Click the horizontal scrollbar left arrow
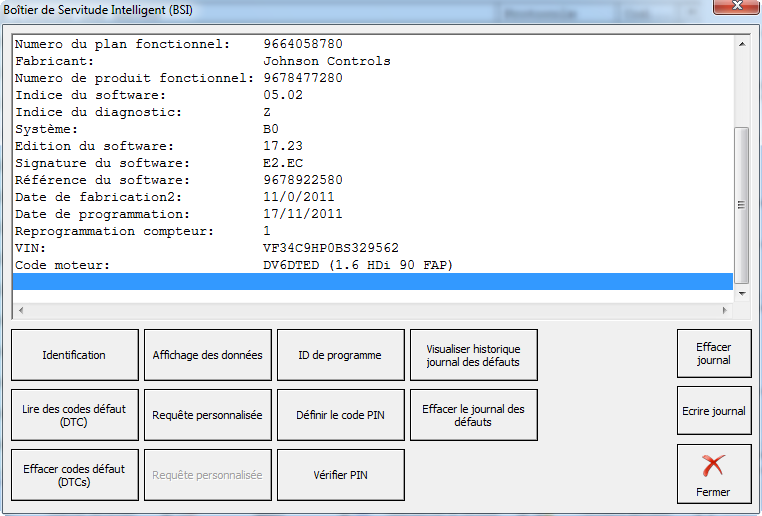This screenshot has width=762, height=516. (x=21, y=310)
